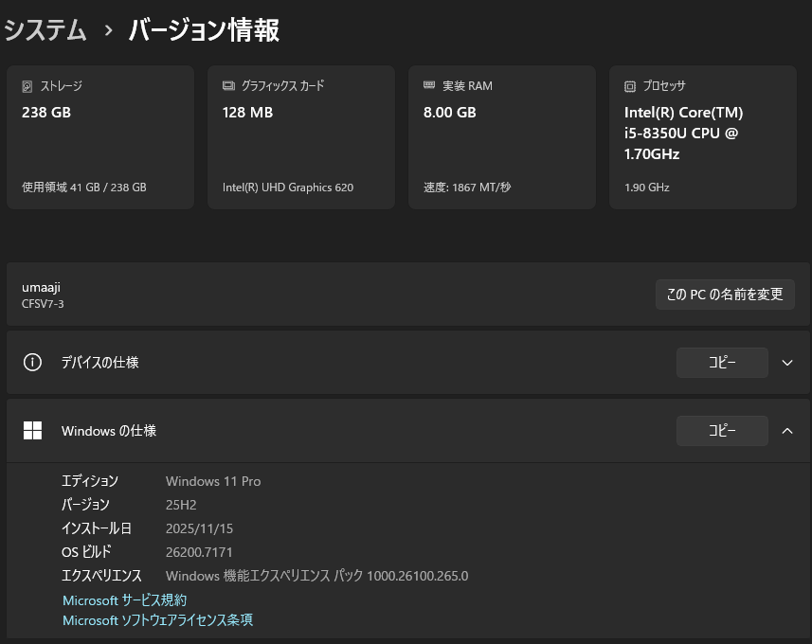Click the storage drive icon on ストレージ card
This screenshot has height=644, width=812.
pos(27,86)
